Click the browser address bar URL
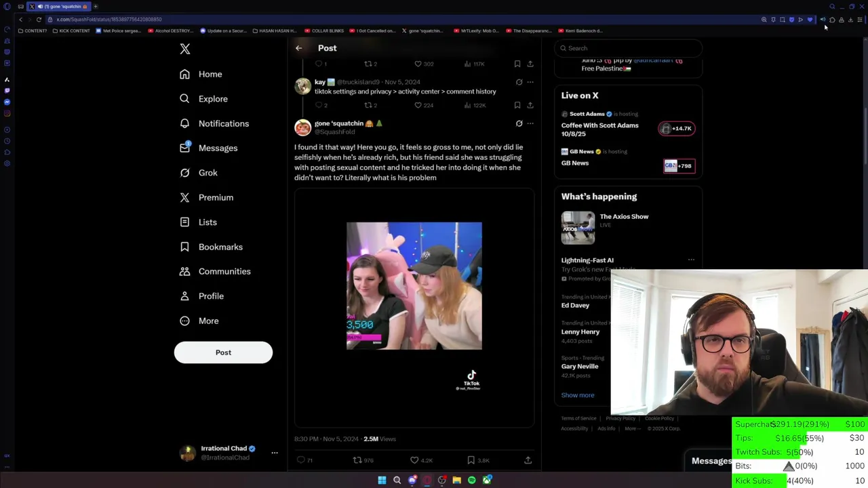868x488 pixels. 108,20
